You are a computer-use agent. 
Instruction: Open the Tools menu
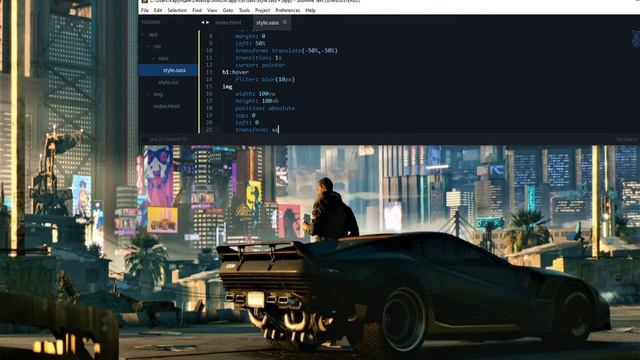244,10
